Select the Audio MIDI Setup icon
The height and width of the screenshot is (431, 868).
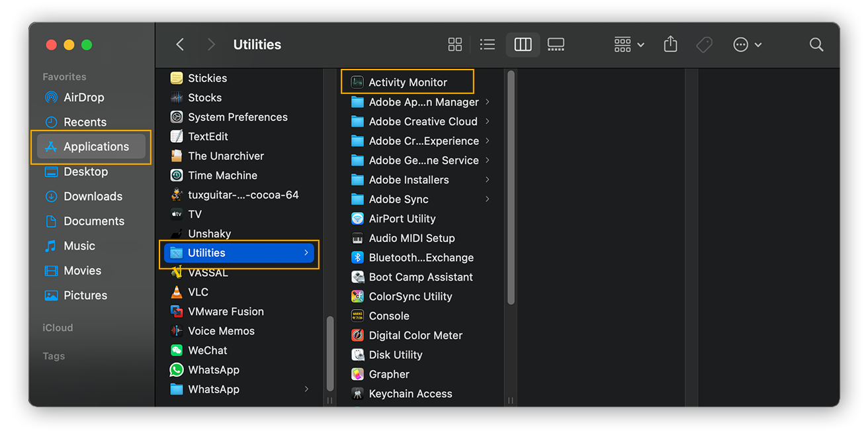click(x=357, y=238)
